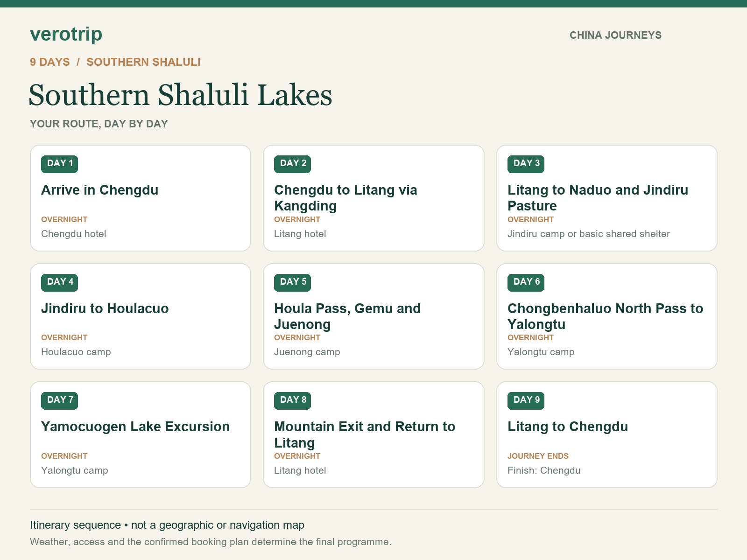747x560 pixels.
Task: Open Yamocuogen Lake Excursion title
Action: coord(135,427)
